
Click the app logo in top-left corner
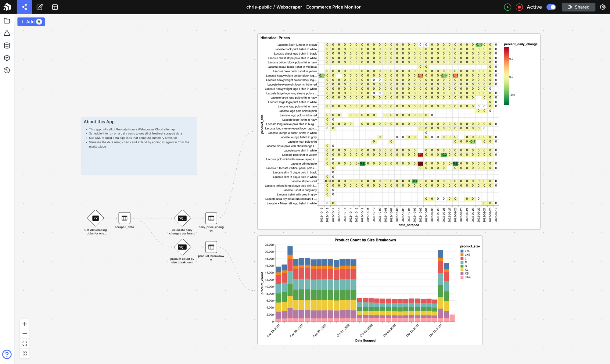tap(7, 7)
